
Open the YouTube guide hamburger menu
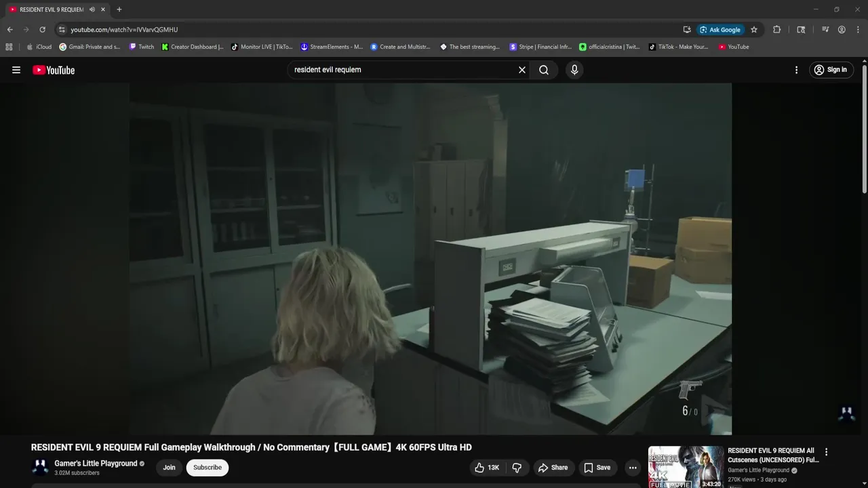point(16,70)
